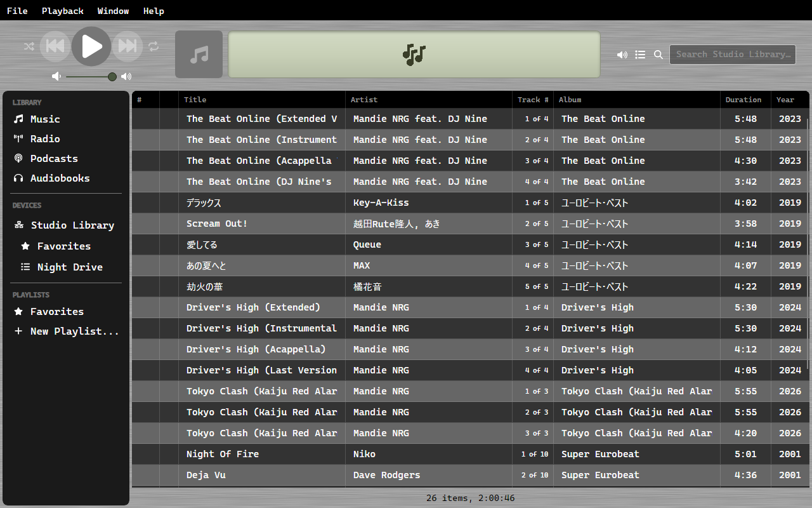This screenshot has width=812, height=508.
Task: Open the File menu
Action: click(x=17, y=11)
